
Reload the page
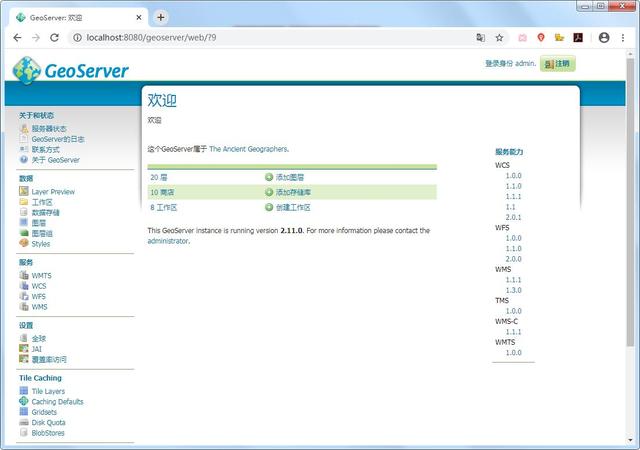pyautogui.click(x=54, y=38)
